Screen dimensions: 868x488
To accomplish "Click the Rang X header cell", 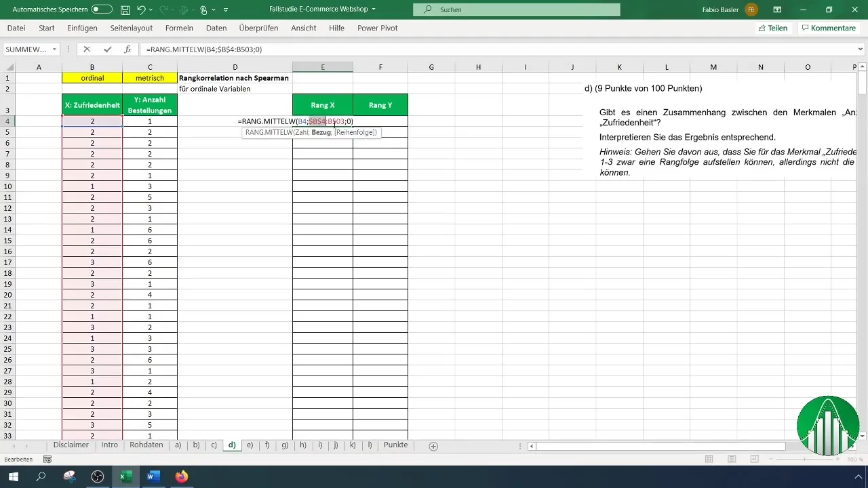I will click(x=323, y=105).
